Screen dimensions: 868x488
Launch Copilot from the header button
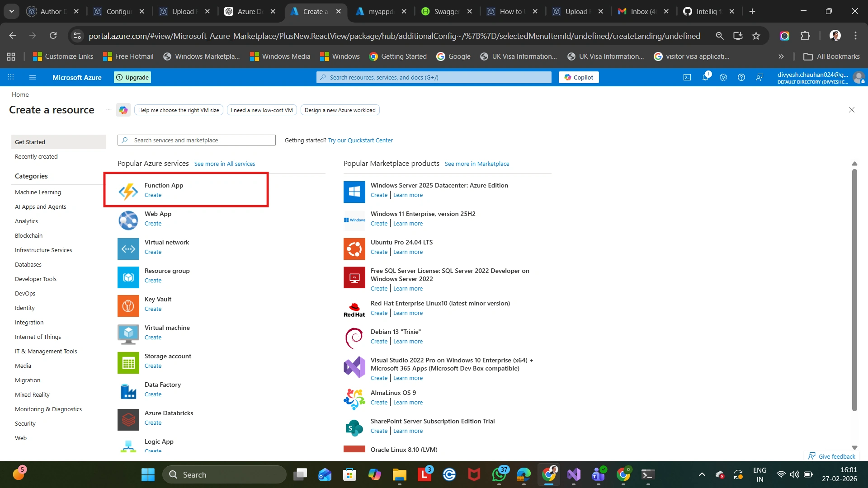coord(579,77)
